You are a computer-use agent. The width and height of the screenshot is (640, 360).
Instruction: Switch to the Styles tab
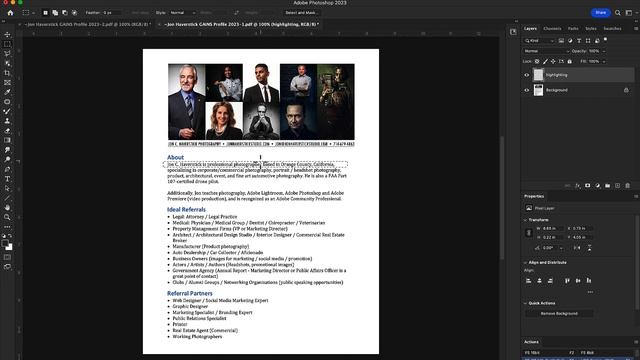(591, 29)
